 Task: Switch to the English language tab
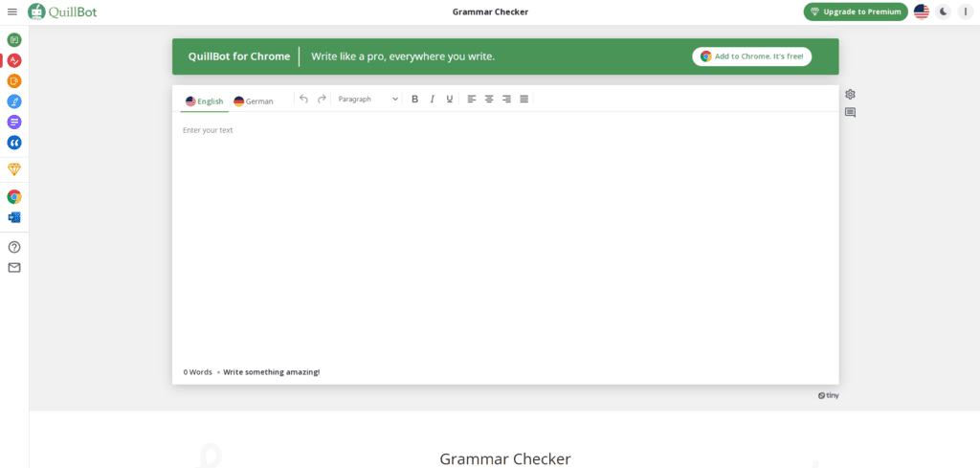point(205,101)
